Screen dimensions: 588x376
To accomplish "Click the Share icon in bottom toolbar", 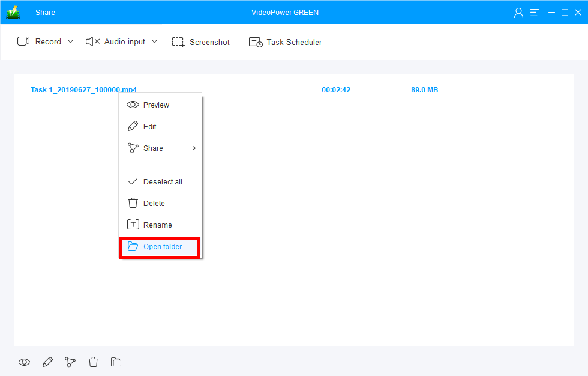I will tap(70, 362).
